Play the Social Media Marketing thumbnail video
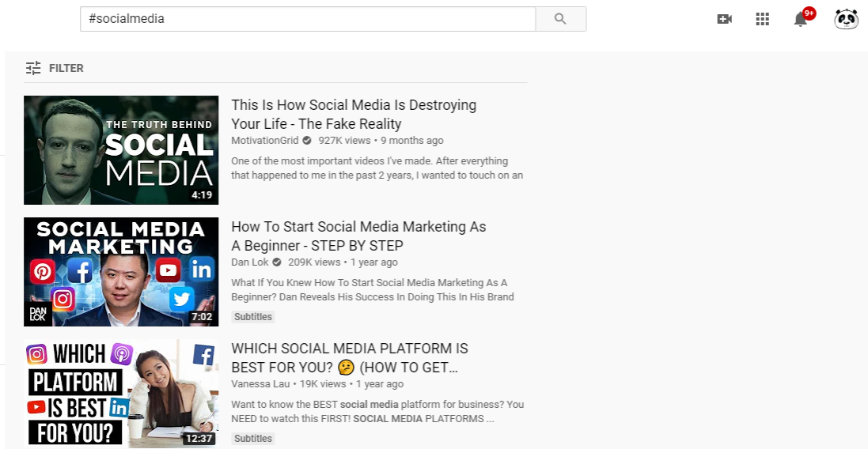Viewport: 868px width, 449px height. (x=121, y=272)
